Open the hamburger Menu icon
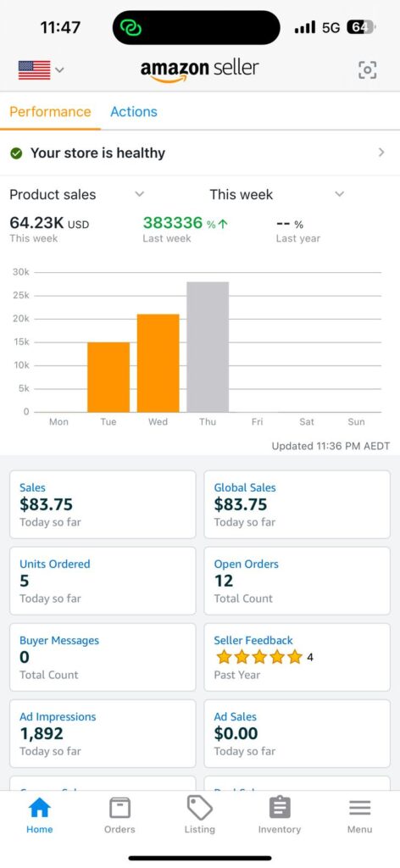Image resolution: width=400 pixels, height=868 pixels. pyautogui.click(x=359, y=808)
